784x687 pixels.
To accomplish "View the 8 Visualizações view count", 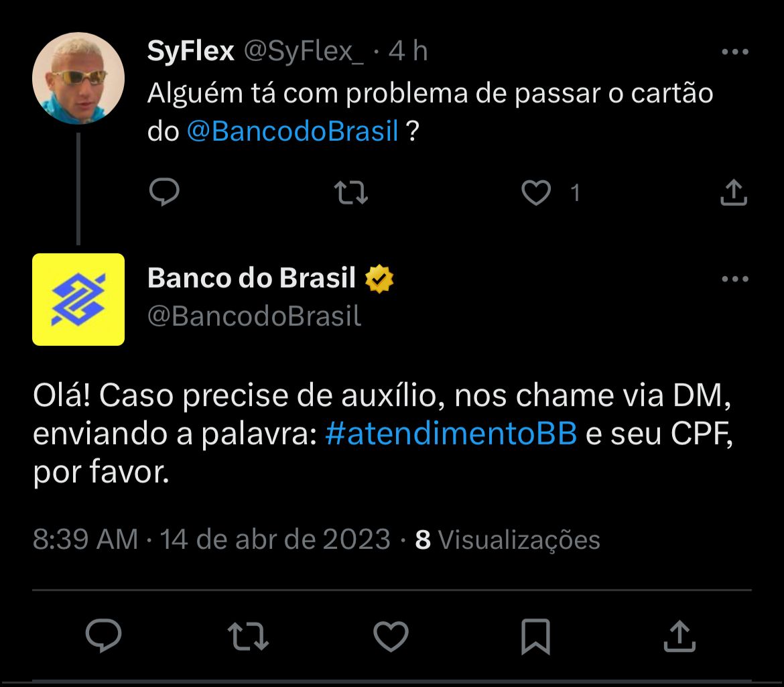I will (x=507, y=540).
